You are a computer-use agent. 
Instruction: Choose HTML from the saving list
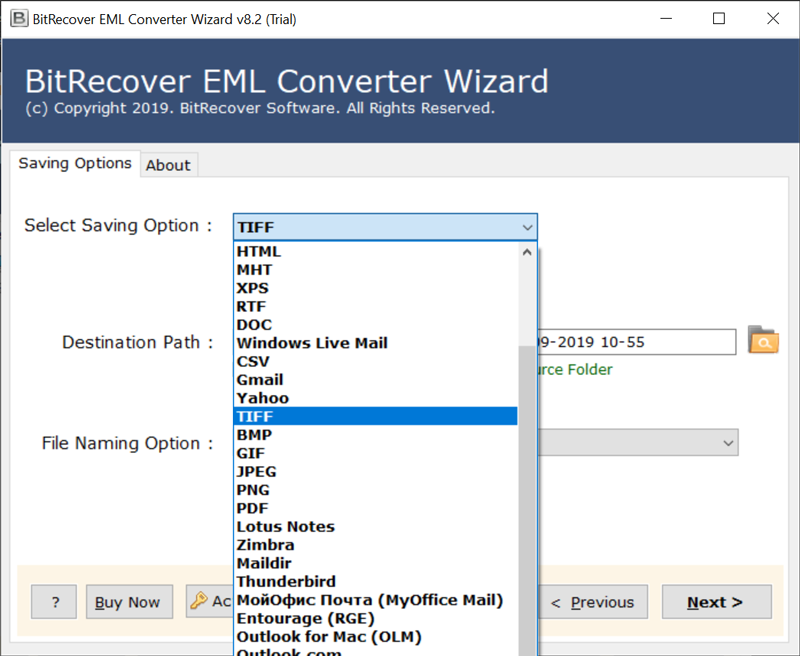(375, 251)
